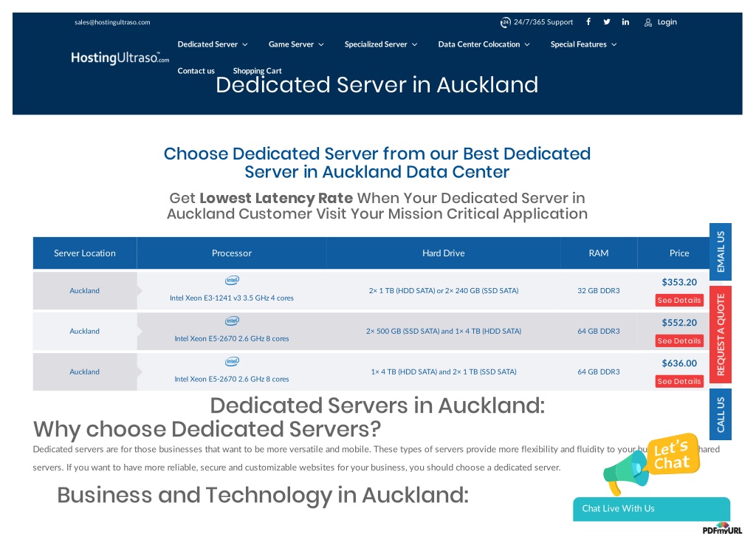756x534 pixels.
Task: Open the Twitter social icon
Action: 607,21
